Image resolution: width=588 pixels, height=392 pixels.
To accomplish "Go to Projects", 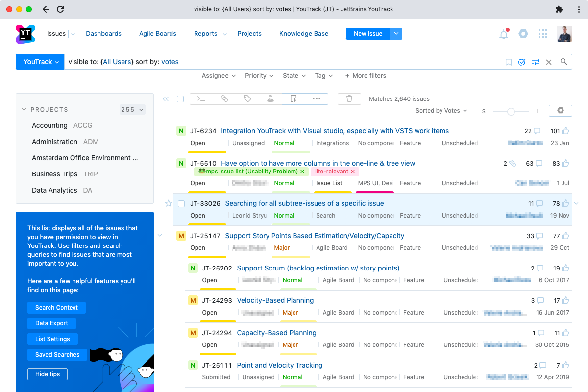I will pyautogui.click(x=249, y=34).
